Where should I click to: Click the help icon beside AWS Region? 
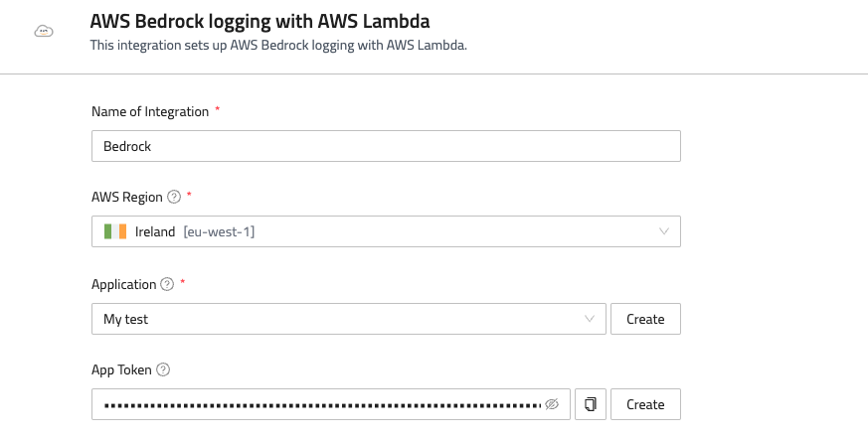(174, 197)
